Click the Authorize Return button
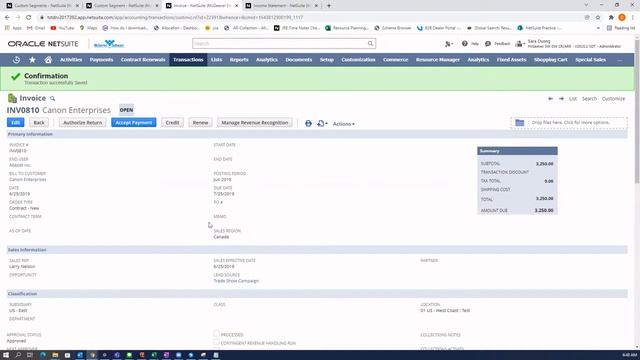 click(82, 122)
